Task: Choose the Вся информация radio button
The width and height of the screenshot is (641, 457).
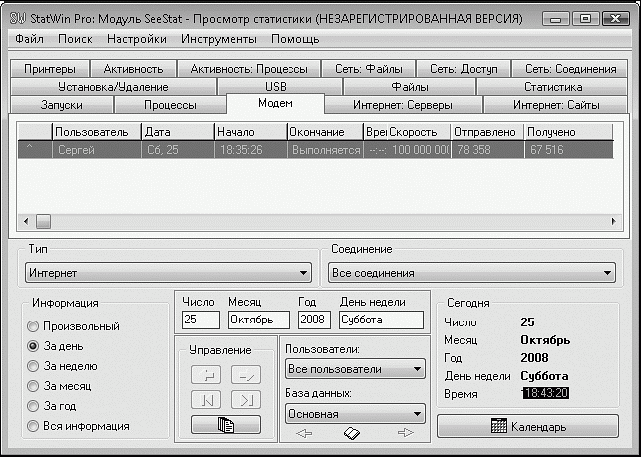Action: coord(34,426)
